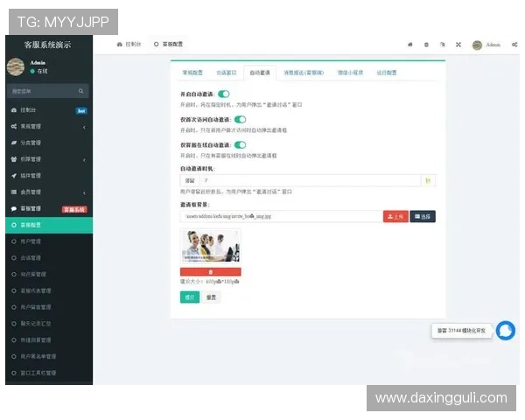Focus the invite background image path field

(281, 216)
